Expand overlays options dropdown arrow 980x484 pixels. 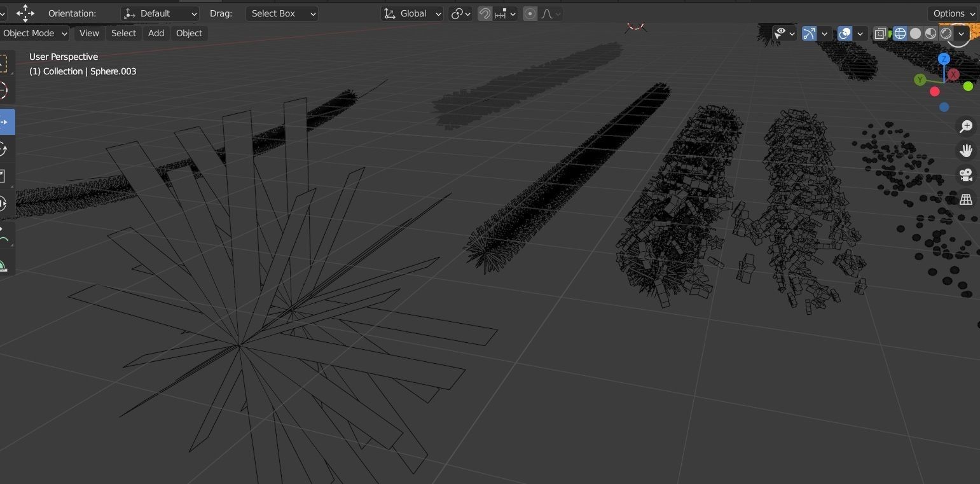860,34
